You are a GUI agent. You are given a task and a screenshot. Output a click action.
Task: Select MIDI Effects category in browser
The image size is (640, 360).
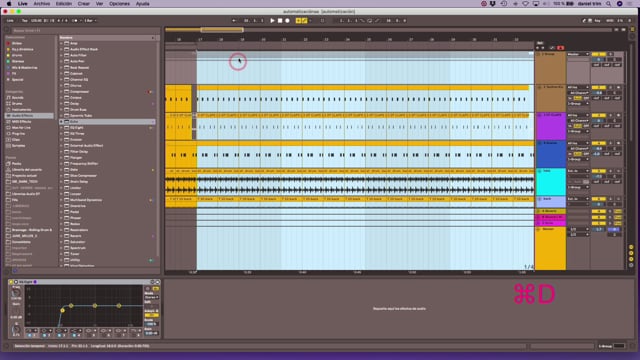tap(21, 122)
